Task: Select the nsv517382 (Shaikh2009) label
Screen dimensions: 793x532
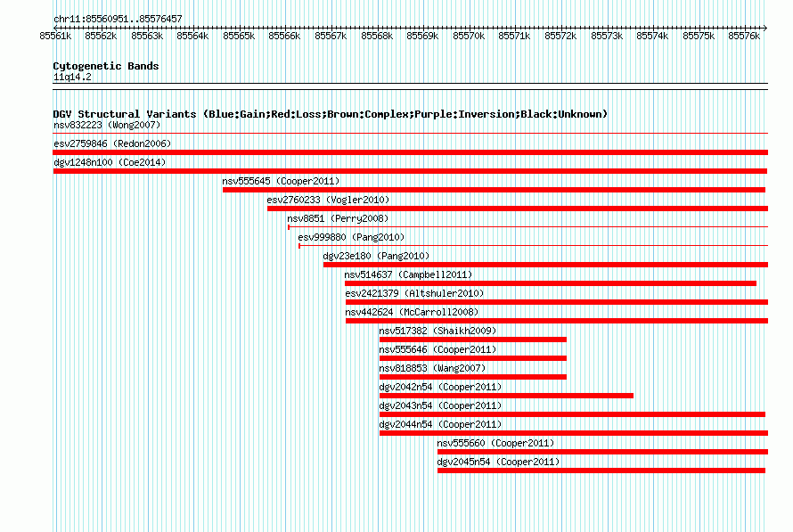Action: (437, 331)
